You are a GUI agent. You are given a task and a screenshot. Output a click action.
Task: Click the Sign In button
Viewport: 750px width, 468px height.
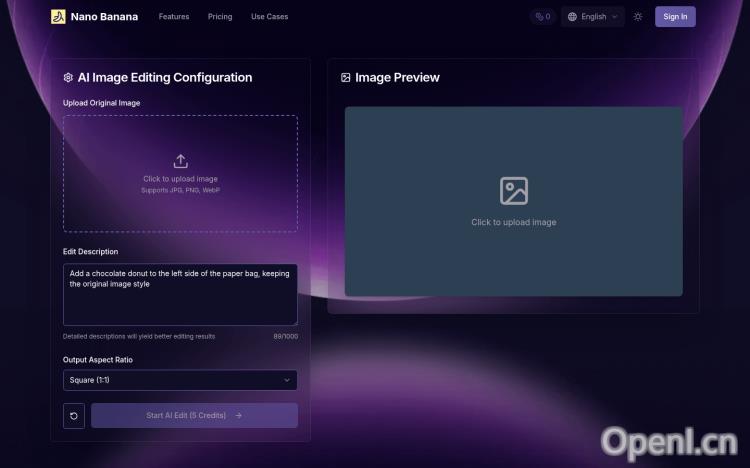[x=675, y=17]
